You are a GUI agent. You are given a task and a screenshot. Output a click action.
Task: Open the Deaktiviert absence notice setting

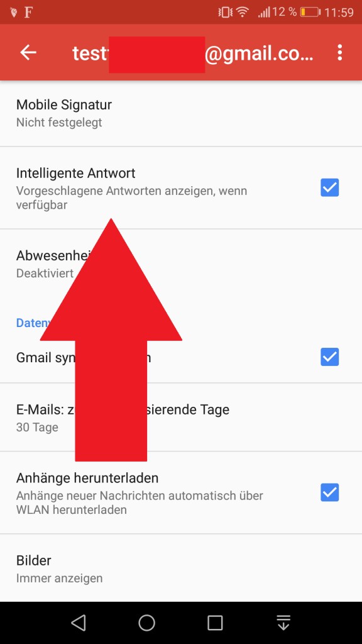point(181,264)
